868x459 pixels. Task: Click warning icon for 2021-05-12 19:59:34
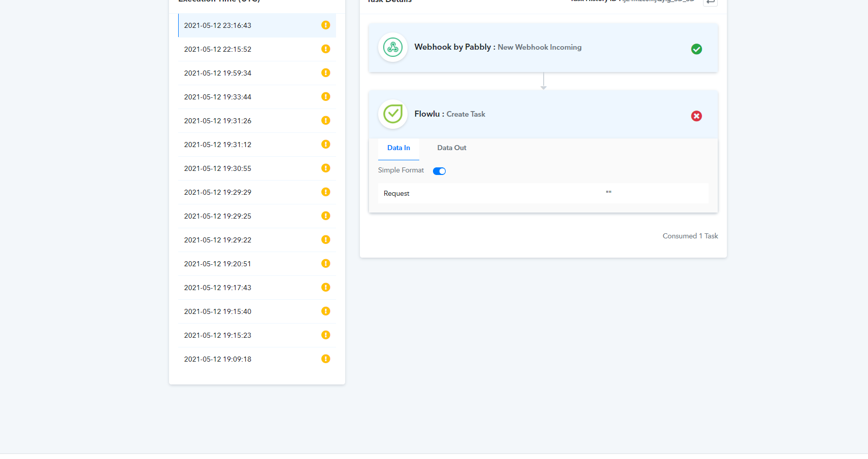[x=326, y=73]
